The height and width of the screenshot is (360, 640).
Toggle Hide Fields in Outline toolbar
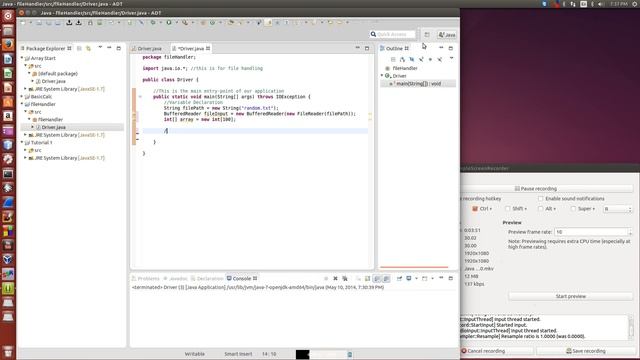pos(411,59)
